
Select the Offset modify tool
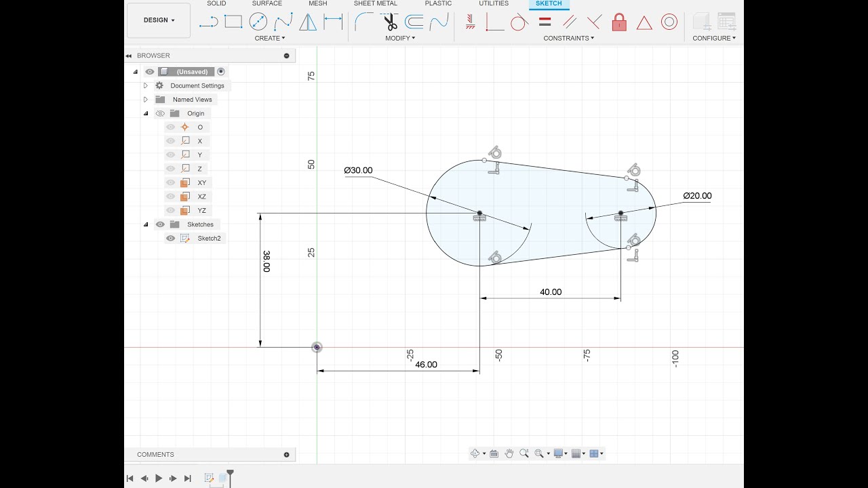414,22
